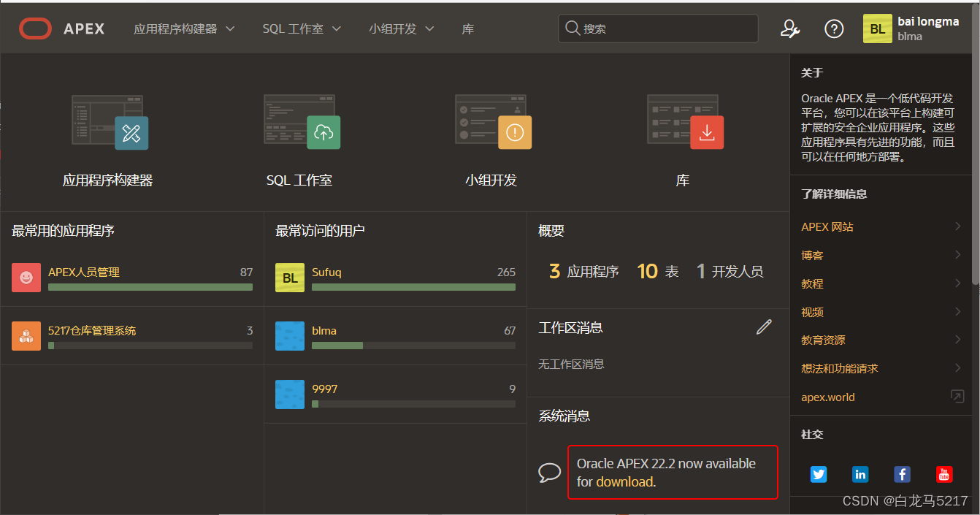Focus the 搜索 search input field
Image resolution: width=980 pixels, height=515 pixels.
[658, 28]
